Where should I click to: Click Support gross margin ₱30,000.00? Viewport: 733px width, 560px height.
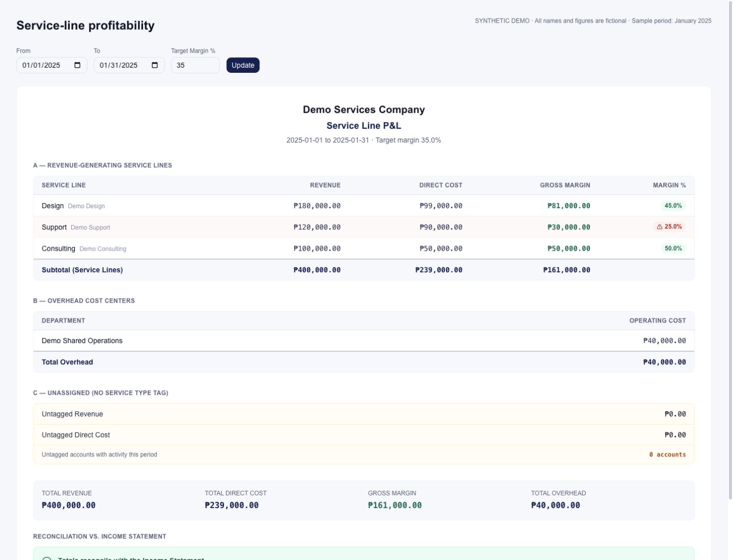tap(569, 227)
